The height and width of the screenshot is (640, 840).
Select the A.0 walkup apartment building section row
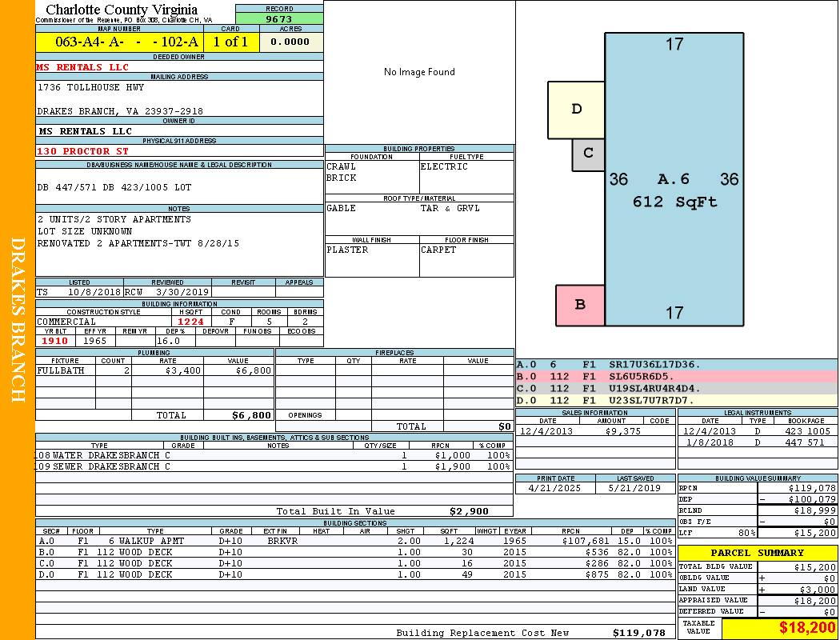pyautogui.click(x=355, y=541)
